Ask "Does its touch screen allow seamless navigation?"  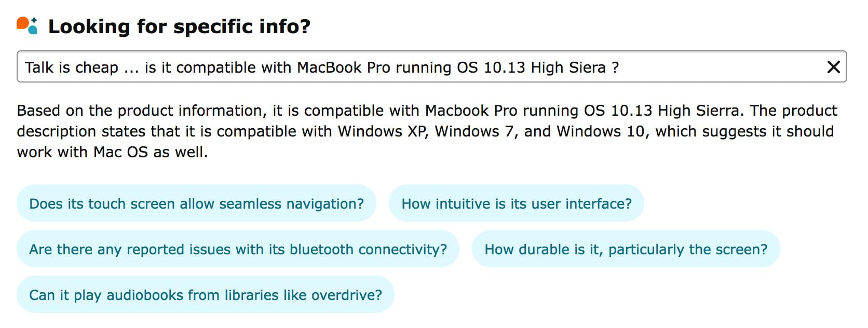point(196,203)
